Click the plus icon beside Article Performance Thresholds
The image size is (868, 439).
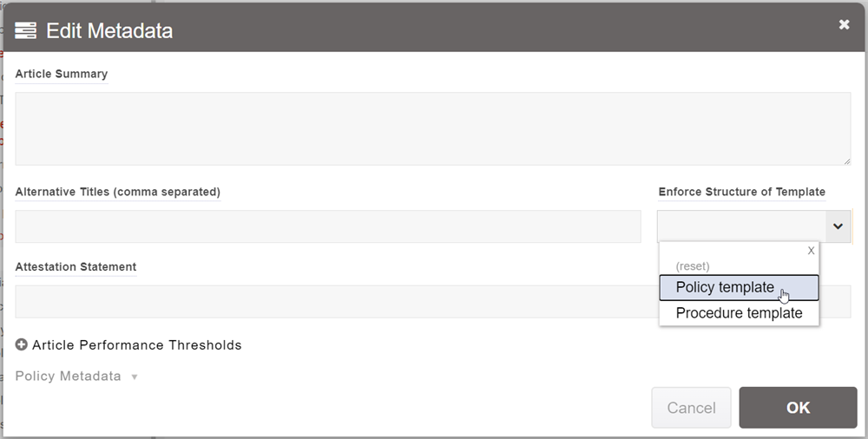(22, 344)
